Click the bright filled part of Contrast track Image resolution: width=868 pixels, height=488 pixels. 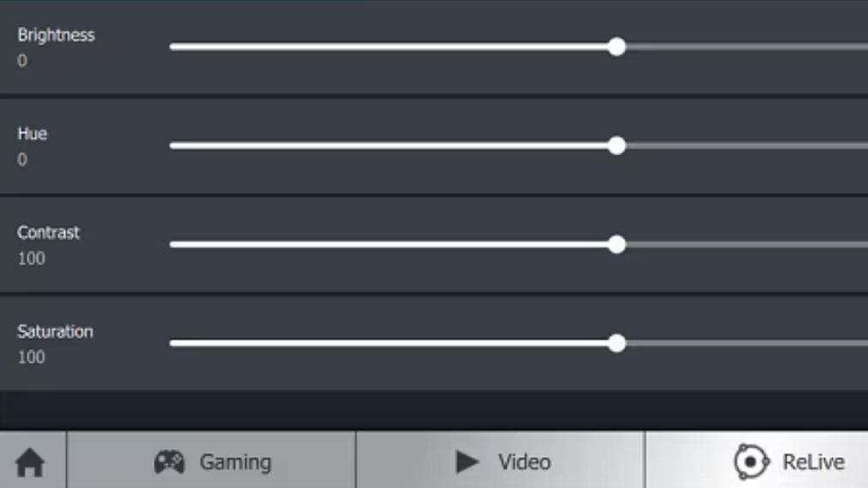(x=389, y=244)
